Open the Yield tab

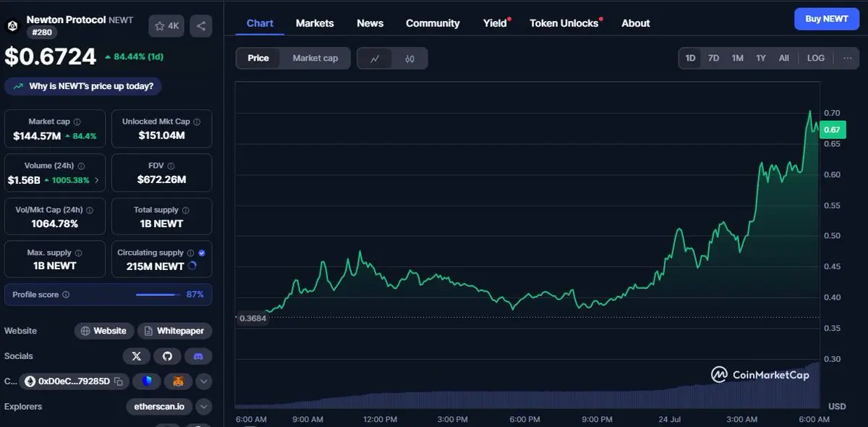coord(495,23)
